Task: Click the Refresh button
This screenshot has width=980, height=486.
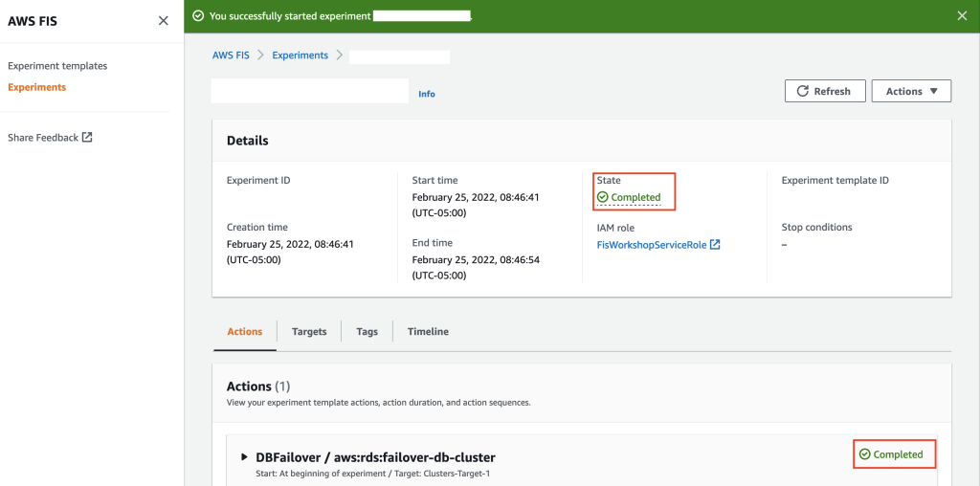Action: (x=825, y=91)
